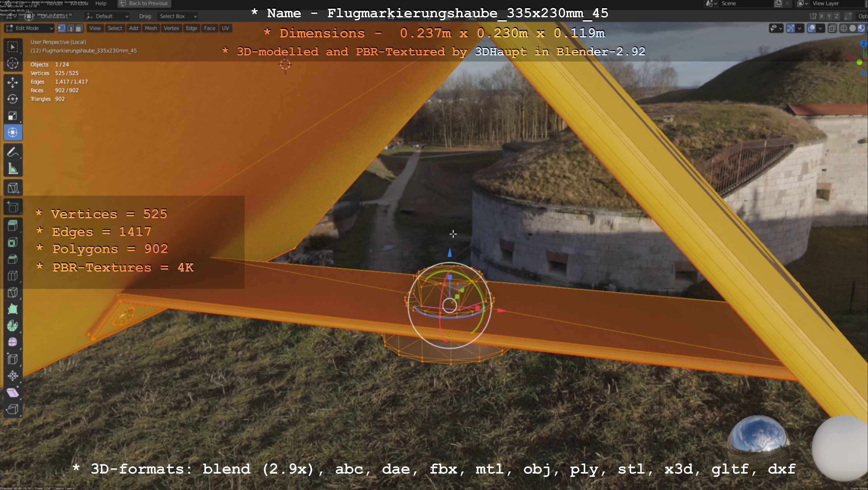Screen dimensions: 868x490
Task: Enable vertex select mode
Action: click(61, 28)
